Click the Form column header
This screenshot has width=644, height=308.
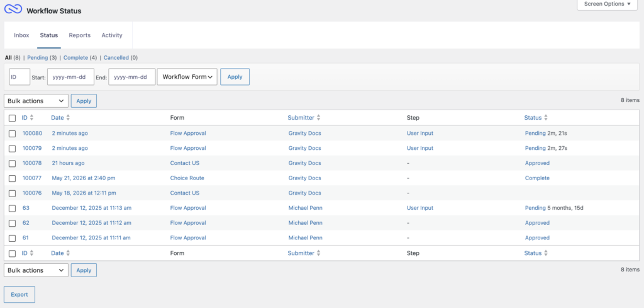point(177,118)
